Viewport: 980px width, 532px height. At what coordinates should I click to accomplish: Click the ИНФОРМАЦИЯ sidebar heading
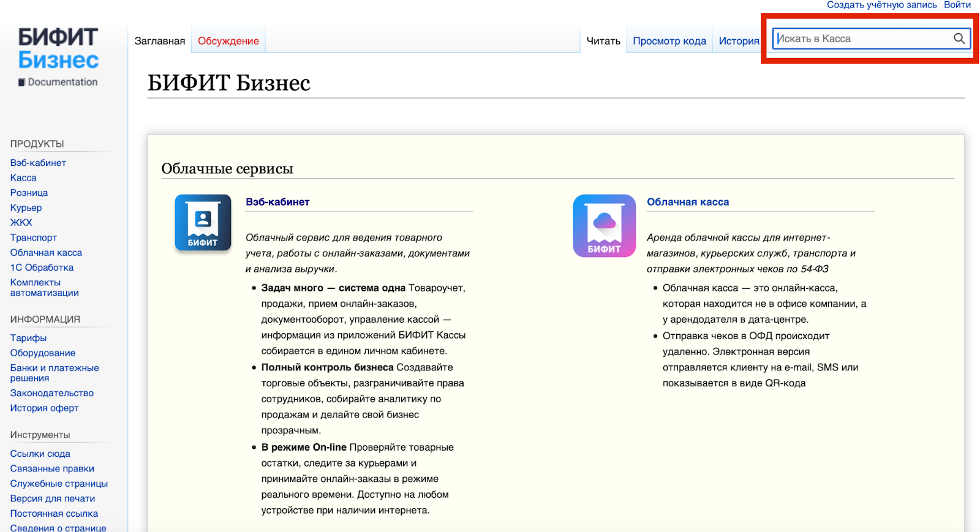coord(45,320)
